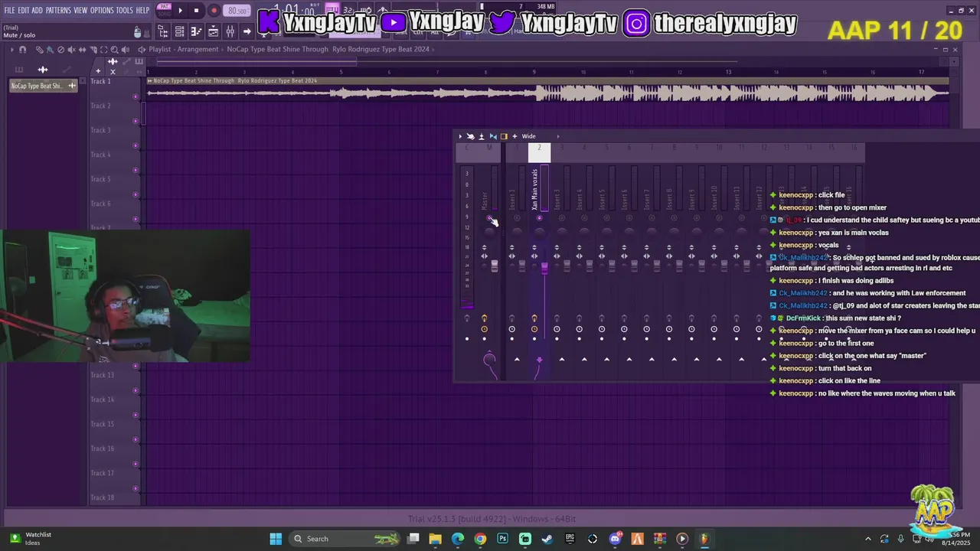Click the Insert 1 volume fader
This screenshot has width=980, height=551.
[x=522, y=266]
